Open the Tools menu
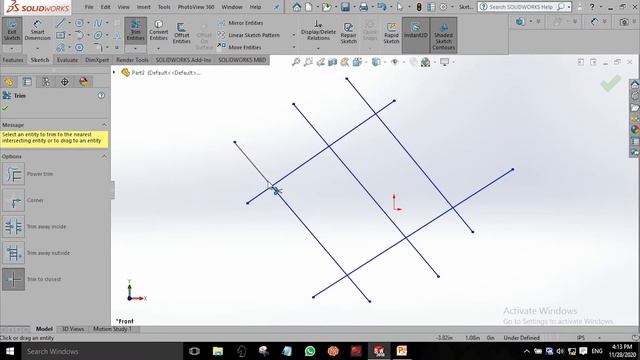 [x=164, y=7]
